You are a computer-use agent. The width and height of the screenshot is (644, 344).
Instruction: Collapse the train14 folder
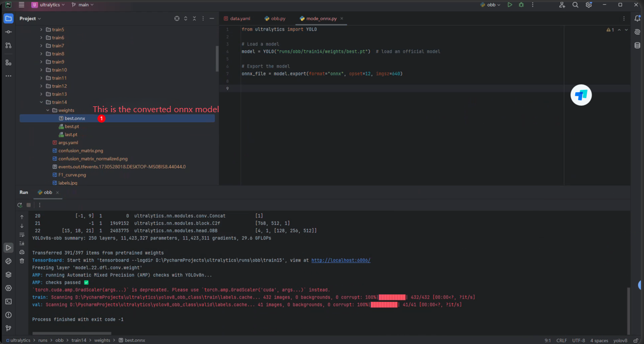[x=41, y=102]
